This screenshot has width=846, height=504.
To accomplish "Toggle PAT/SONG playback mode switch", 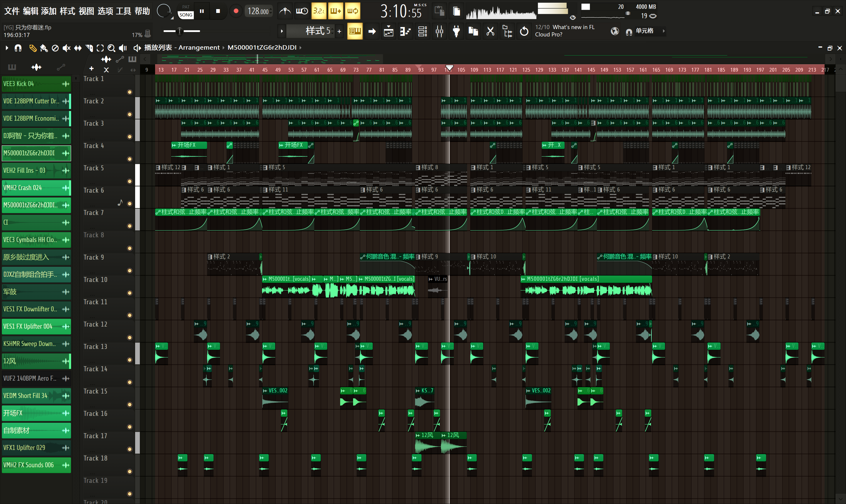I will point(186,11).
